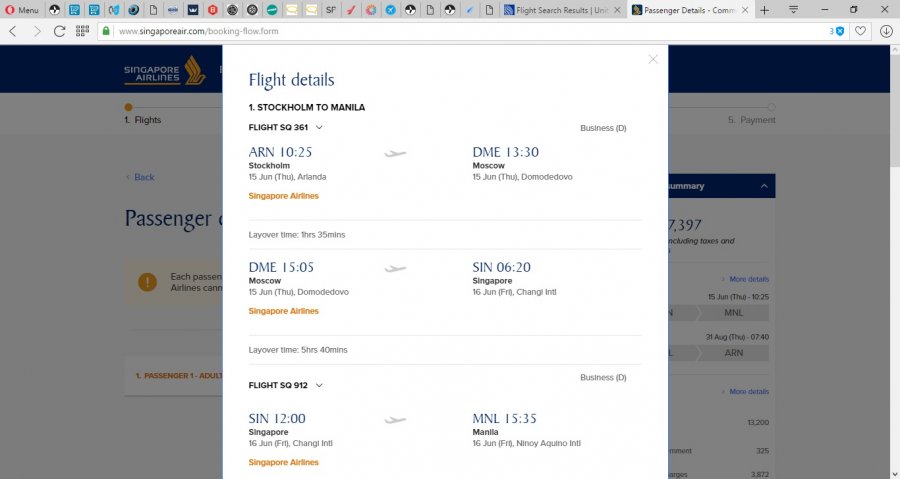
Task: Click the ad blocker shield icon
Action: pyautogui.click(x=840, y=31)
